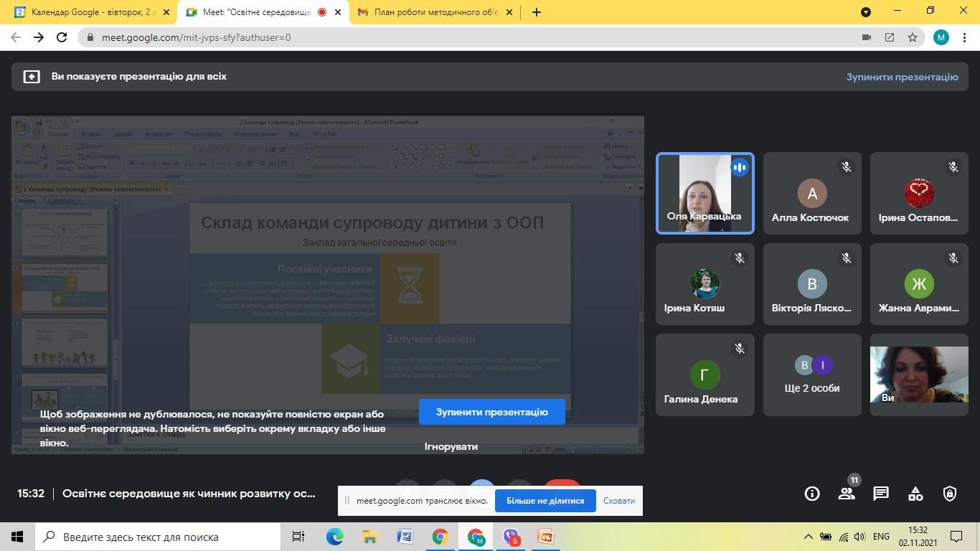This screenshot has height=551, width=980.
Task: Open the Activities shapes icon
Action: click(x=915, y=494)
